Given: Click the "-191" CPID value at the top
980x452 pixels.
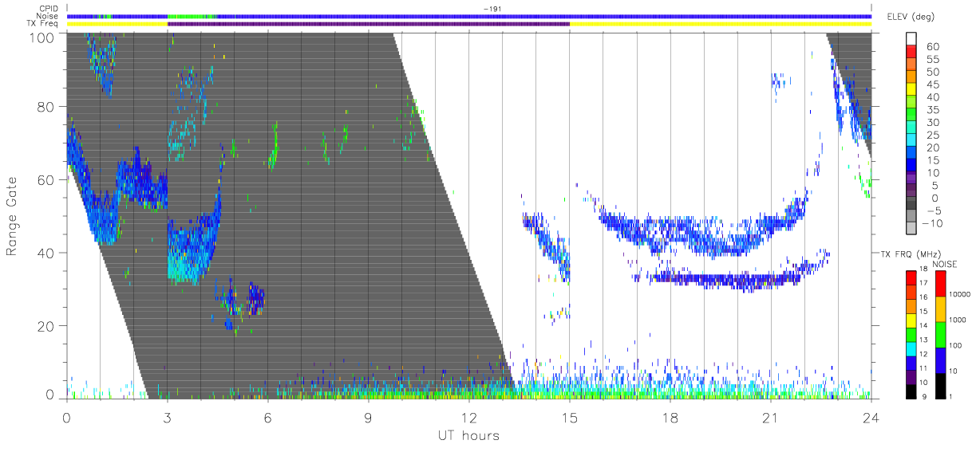Looking at the screenshot, I should pyautogui.click(x=492, y=9).
